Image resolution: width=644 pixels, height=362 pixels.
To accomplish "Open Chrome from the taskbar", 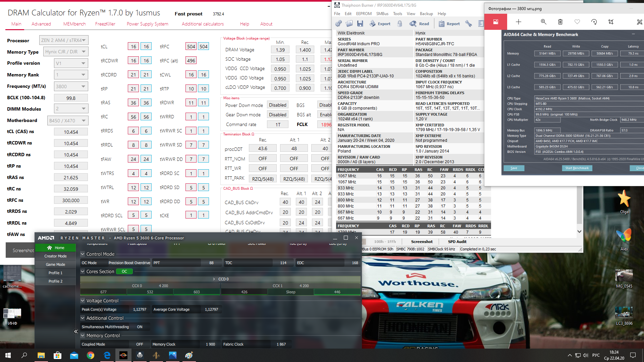I will 91,355.
